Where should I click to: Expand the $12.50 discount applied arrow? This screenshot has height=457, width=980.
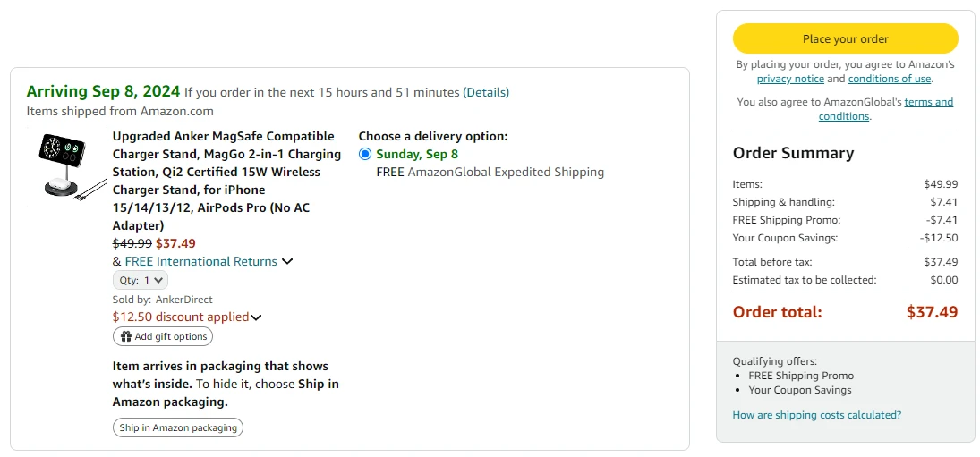pos(256,317)
